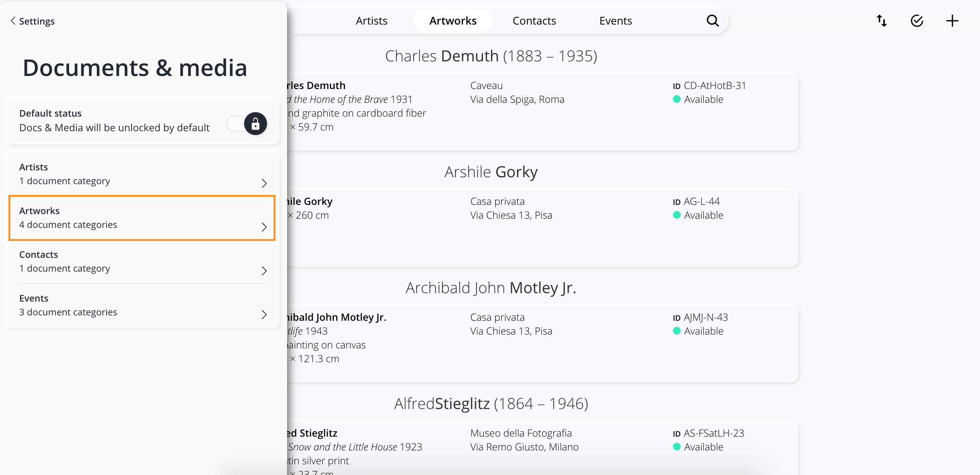Click artwork ID AG-L-44

[x=696, y=201]
